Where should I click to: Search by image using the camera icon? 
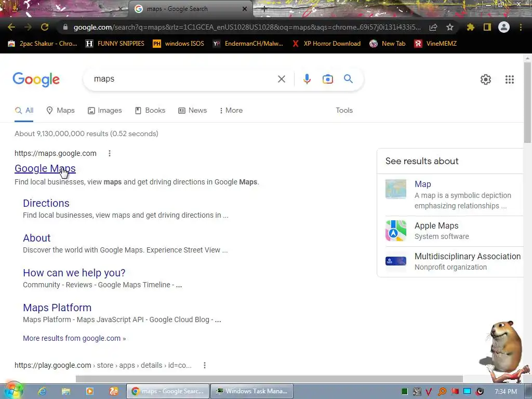pos(328,79)
